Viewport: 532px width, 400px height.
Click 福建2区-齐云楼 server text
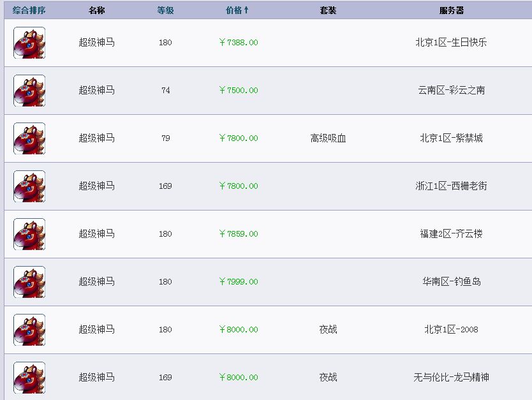click(451, 233)
